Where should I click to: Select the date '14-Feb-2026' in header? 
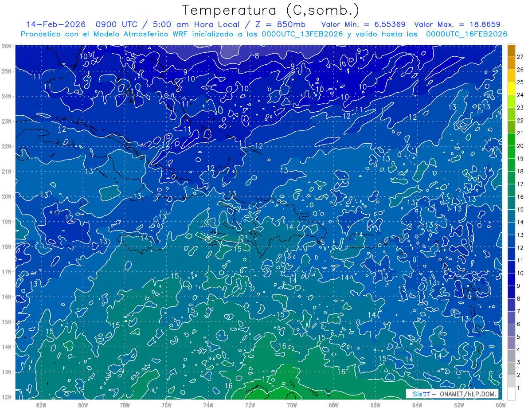(x=55, y=24)
